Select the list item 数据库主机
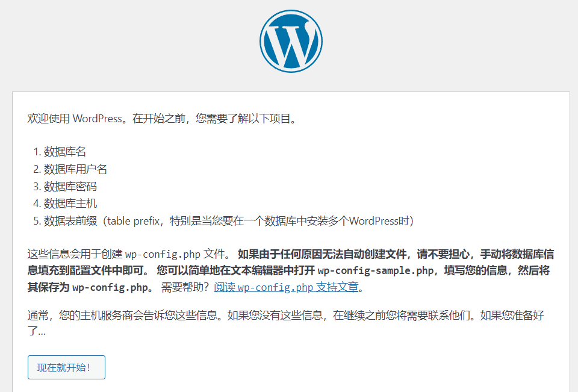 (x=70, y=204)
